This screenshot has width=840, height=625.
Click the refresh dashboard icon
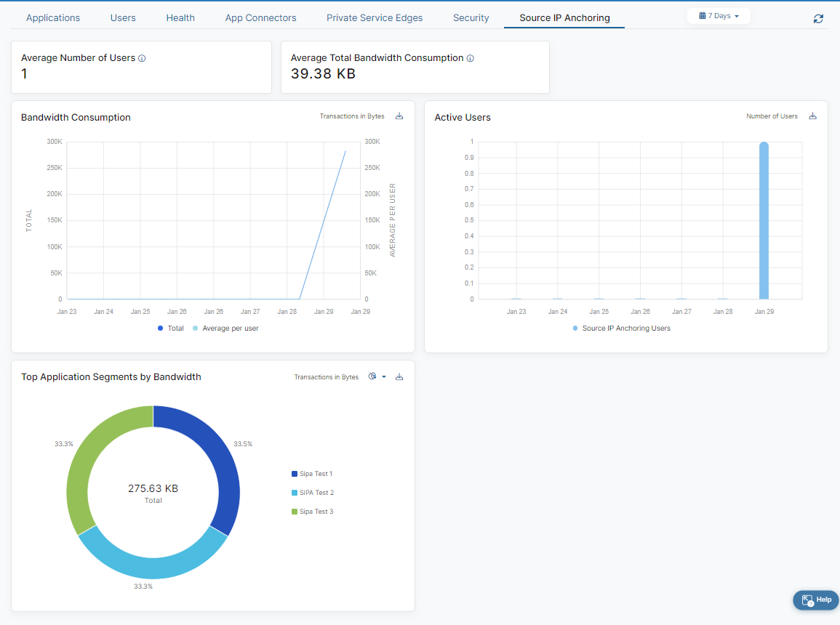tap(818, 18)
